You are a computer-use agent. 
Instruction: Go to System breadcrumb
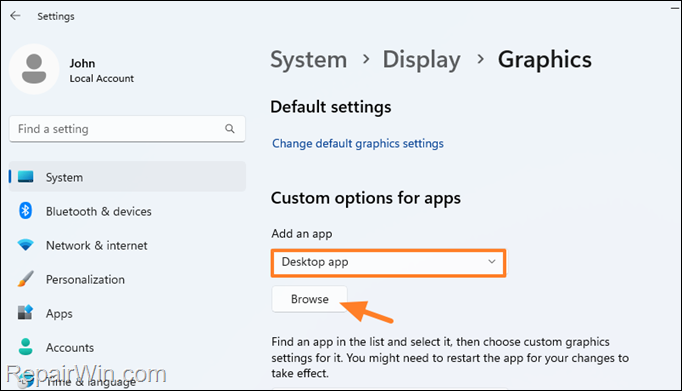(x=308, y=60)
